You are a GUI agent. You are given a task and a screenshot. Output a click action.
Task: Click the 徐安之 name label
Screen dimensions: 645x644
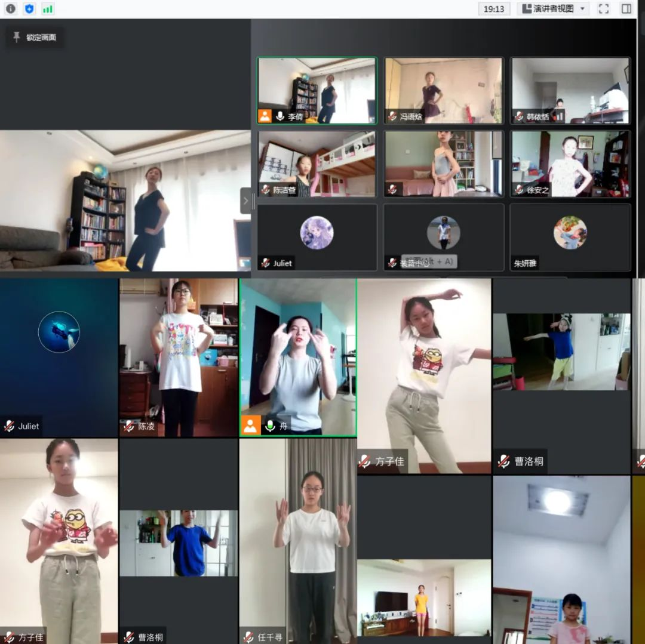(x=537, y=190)
